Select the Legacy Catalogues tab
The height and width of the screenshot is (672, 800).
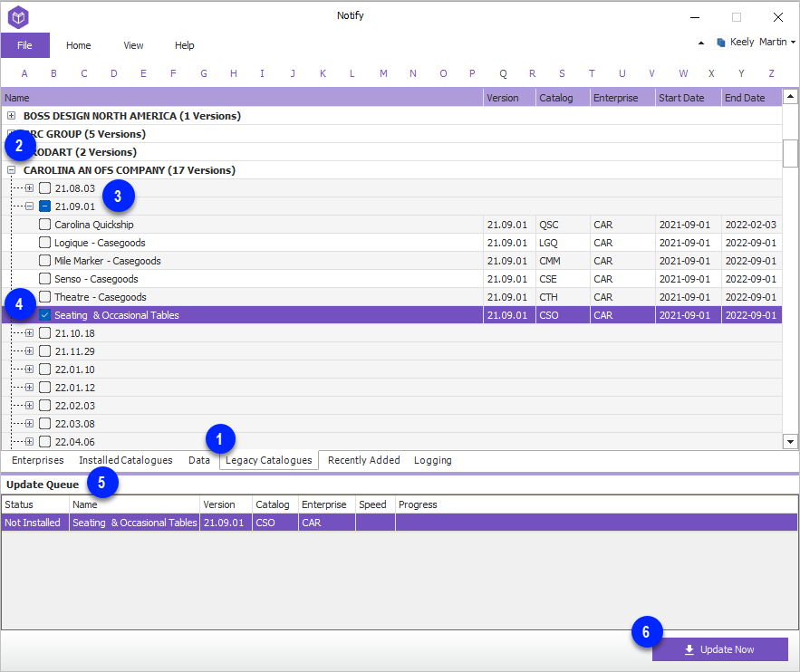click(x=269, y=460)
